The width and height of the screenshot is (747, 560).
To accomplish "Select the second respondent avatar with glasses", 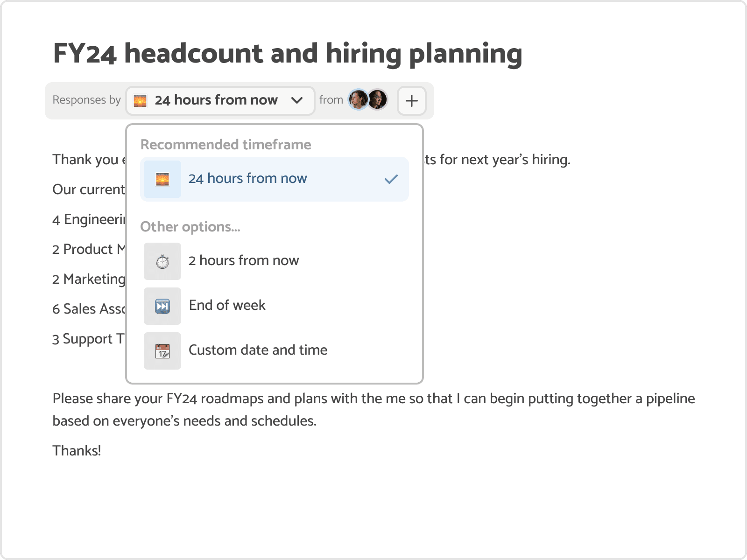I will tap(378, 99).
